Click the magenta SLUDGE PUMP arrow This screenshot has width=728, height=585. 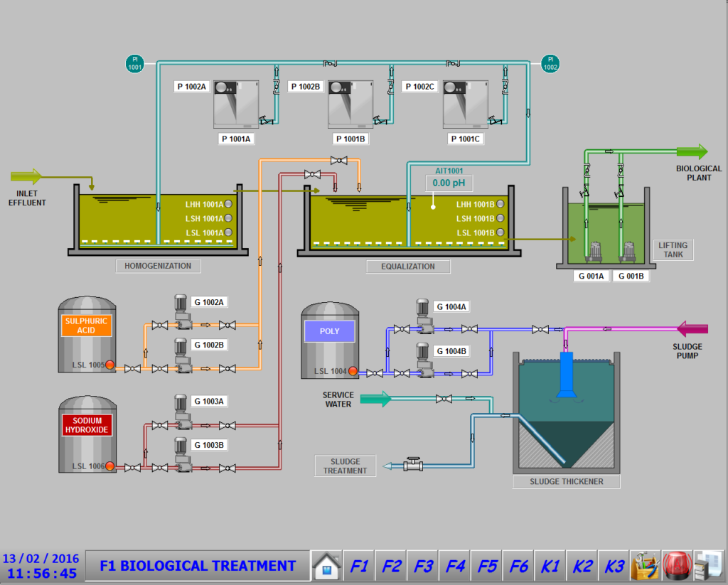(x=692, y=329)
